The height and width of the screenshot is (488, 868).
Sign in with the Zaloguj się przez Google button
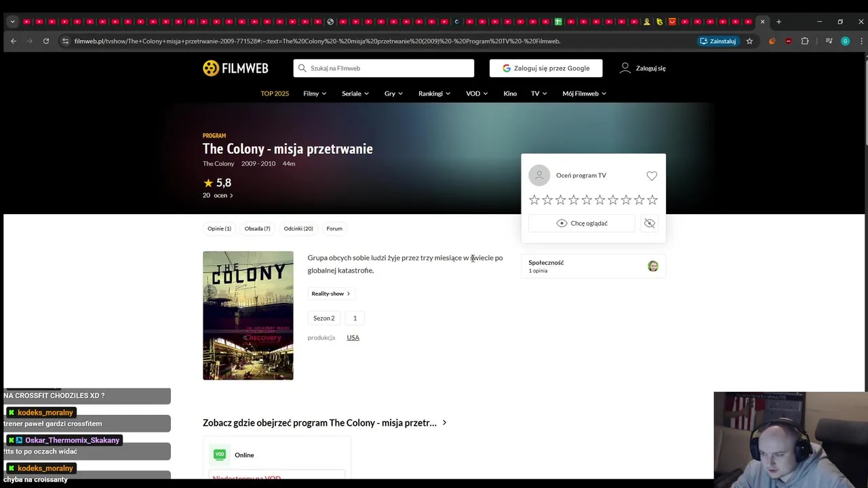[546, 68]
